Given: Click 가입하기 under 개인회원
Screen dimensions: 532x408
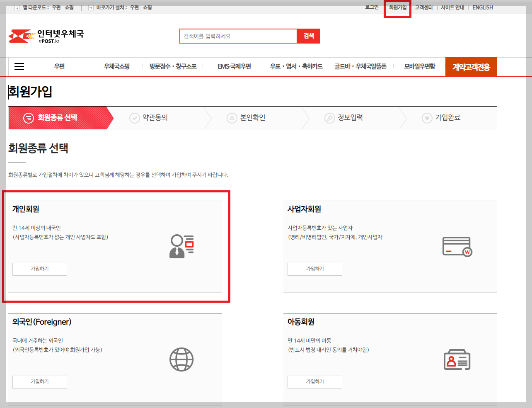Looking at the screenshot, I should [x=39, y=269].
